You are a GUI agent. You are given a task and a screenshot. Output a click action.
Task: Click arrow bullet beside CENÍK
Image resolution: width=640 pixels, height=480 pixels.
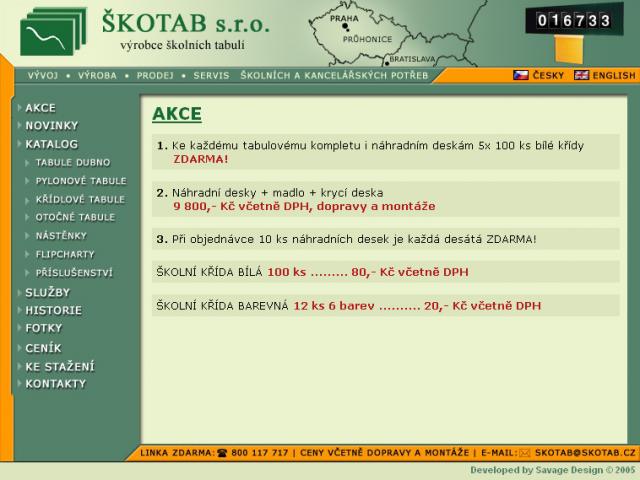coord(20,348)
